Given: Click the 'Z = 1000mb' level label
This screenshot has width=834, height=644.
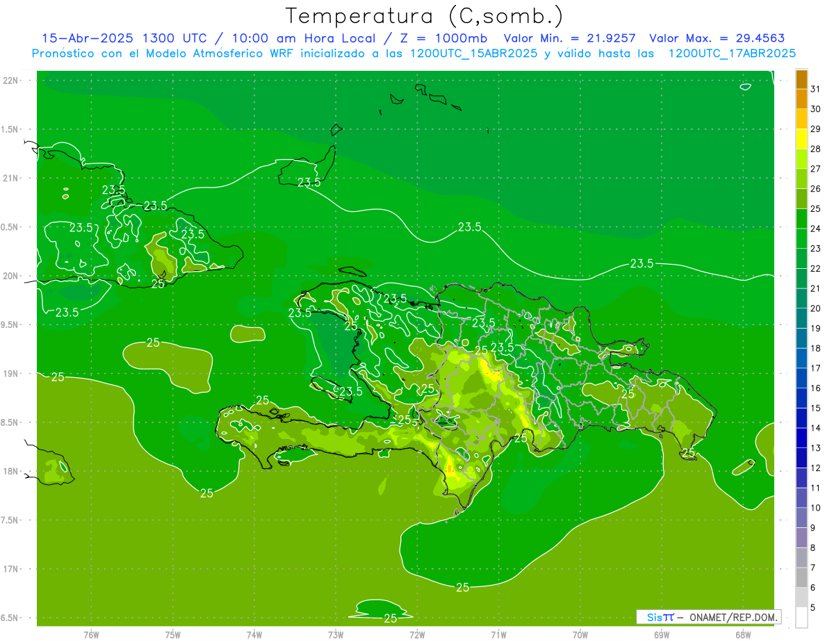Looking at the screenshot, I should point(443,38).
